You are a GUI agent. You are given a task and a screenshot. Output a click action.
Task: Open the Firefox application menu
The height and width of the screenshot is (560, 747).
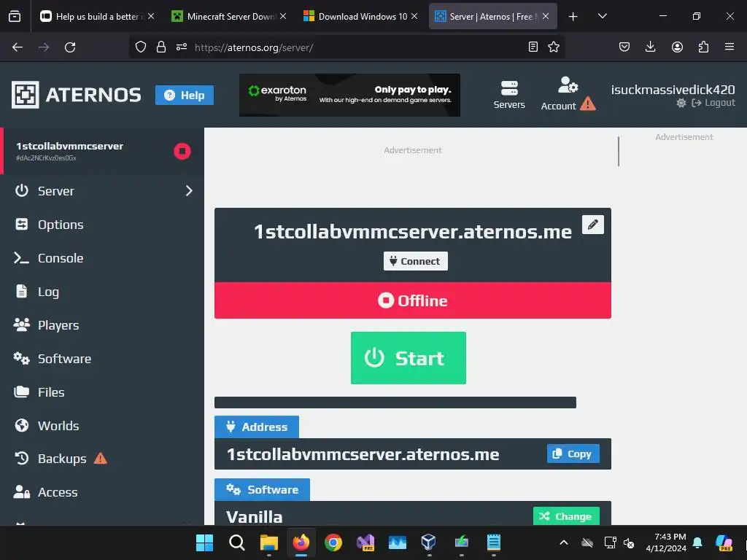pyautogui.click(x=729, y=47)
